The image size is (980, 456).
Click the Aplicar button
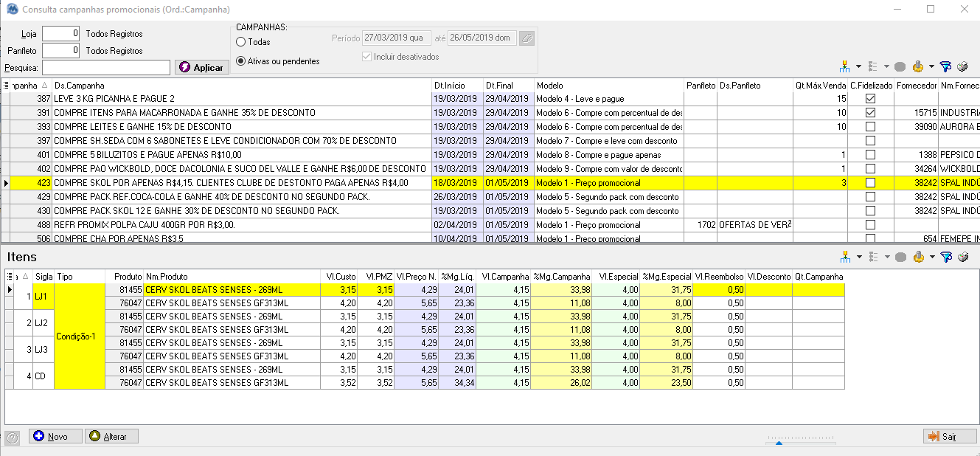point(202,67)
